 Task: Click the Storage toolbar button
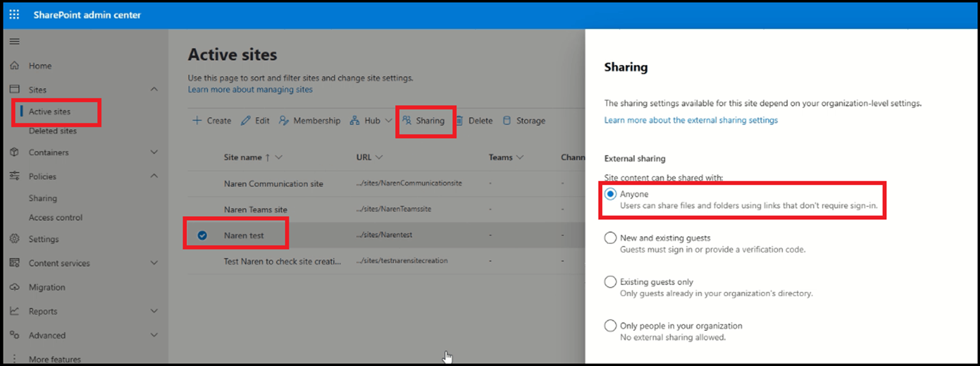pyautogui.click(x=523, y=120)
